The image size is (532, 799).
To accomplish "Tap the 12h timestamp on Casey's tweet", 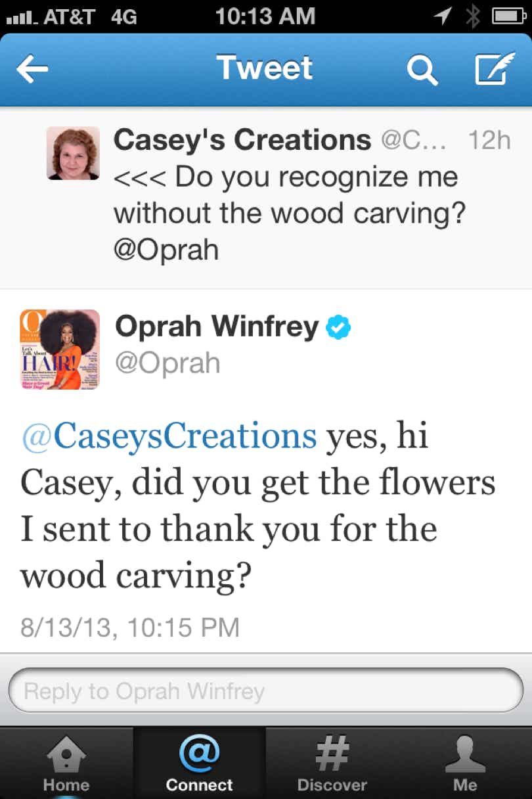I will coord(489,139).
